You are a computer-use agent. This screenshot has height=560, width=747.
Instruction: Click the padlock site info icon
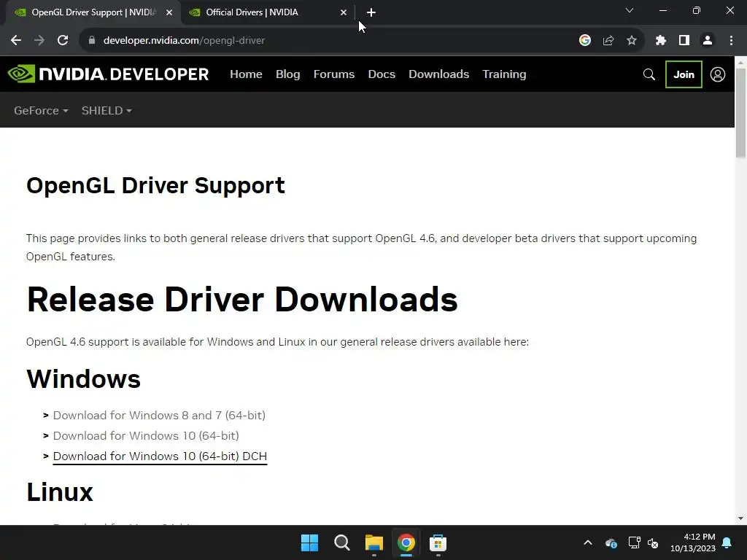(92, 40)
